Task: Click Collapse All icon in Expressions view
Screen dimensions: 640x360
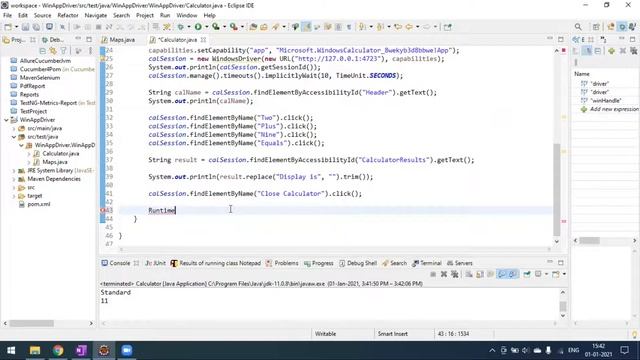Action: tap(598, 51)
